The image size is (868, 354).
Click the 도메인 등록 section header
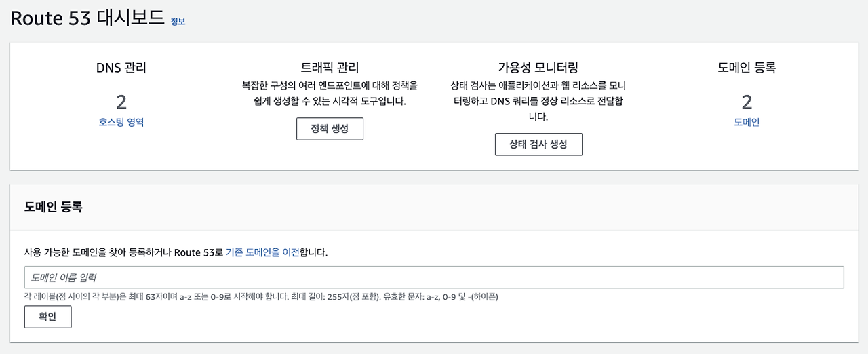pos(53,207)
